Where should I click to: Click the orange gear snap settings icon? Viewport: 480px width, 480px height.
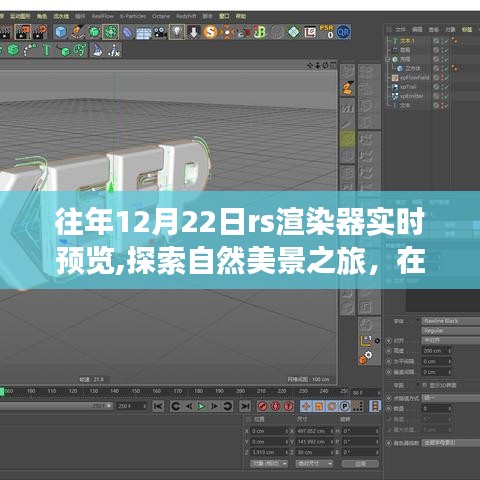click(366, 357)
